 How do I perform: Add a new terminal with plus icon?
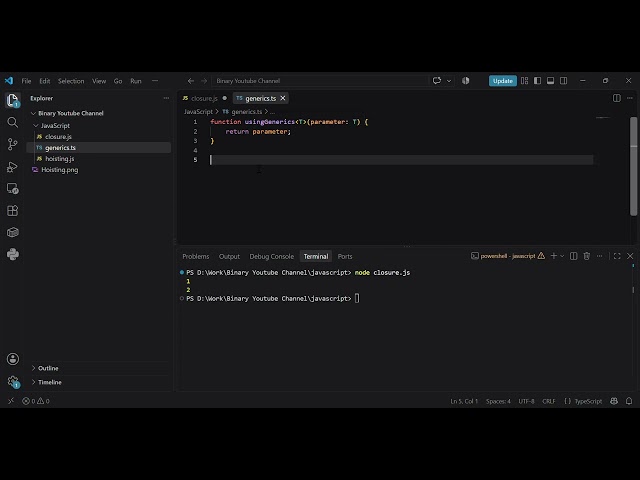(553, 256)
